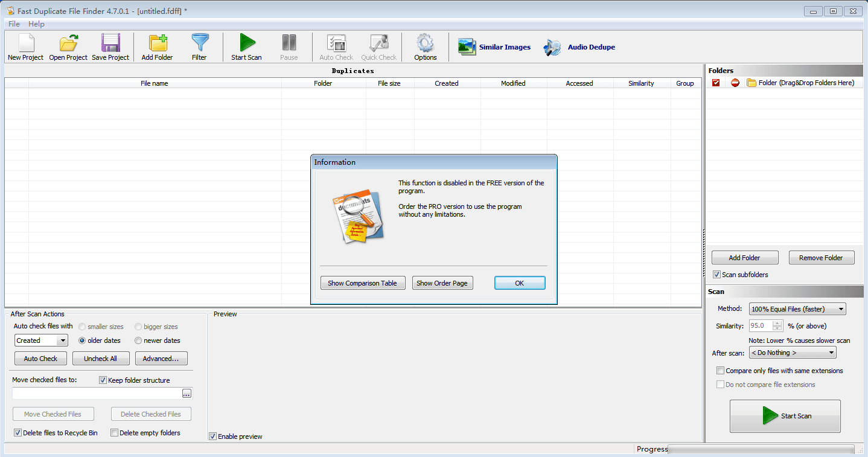The width and height of the screenshot is (868, 457).
Task: Click the Uncheck All button
Action: click(x=101, y=359)
